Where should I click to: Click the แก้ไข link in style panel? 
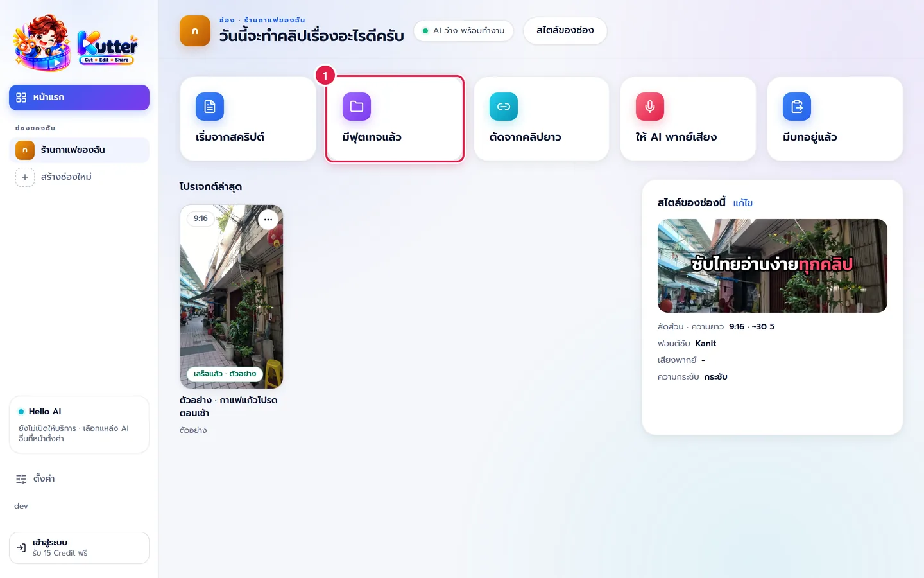(x=743, y=203)
